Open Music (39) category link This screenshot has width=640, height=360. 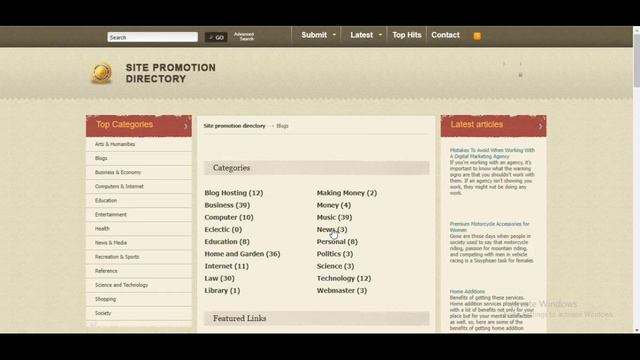pos(334,217)
